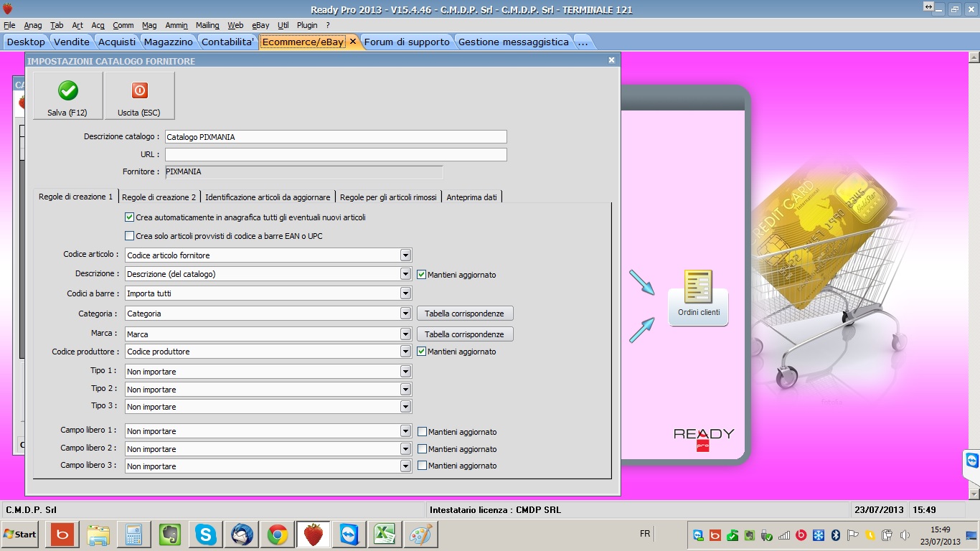Open Ordini clienti icon in Ecommerce panel
980x551 pixels.
pos(699,297)
